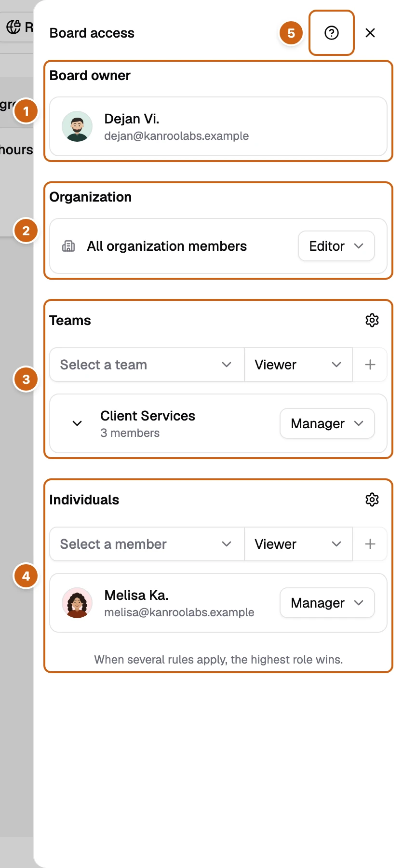
Task: Open the Select a team dropdown
Action: click(147, 365)
